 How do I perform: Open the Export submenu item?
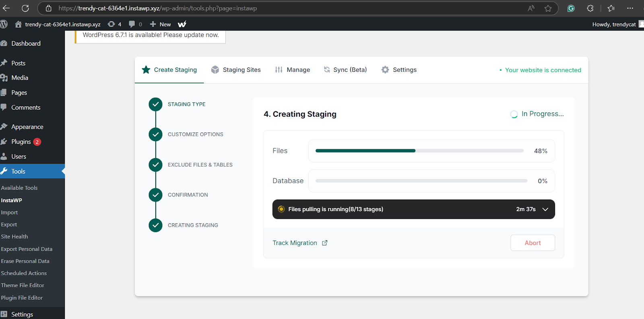[9, 224]
